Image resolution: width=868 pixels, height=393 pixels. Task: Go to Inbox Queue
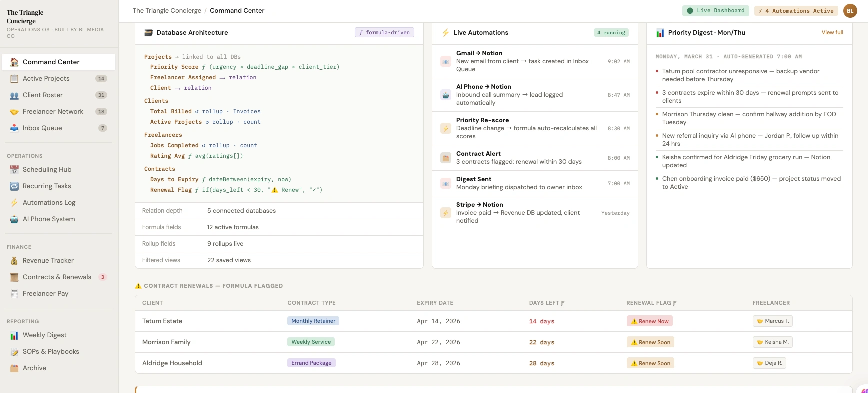tap(42, 128)
